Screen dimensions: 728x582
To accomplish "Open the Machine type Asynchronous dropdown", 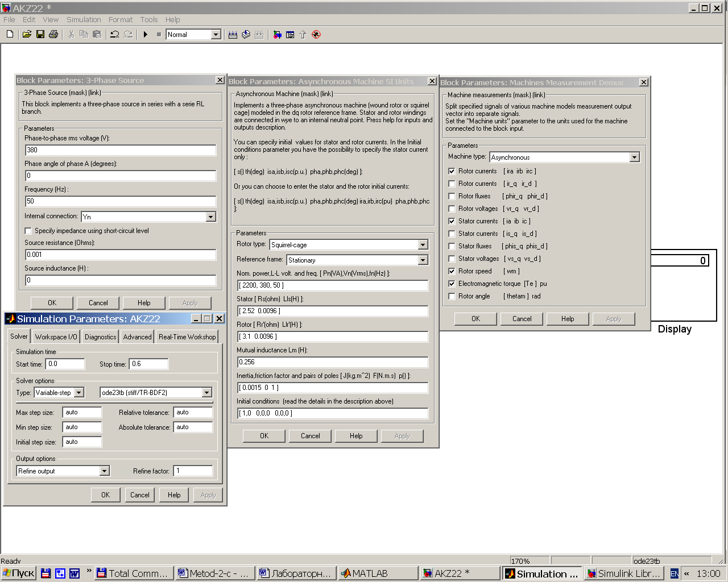I will point(635,157).
